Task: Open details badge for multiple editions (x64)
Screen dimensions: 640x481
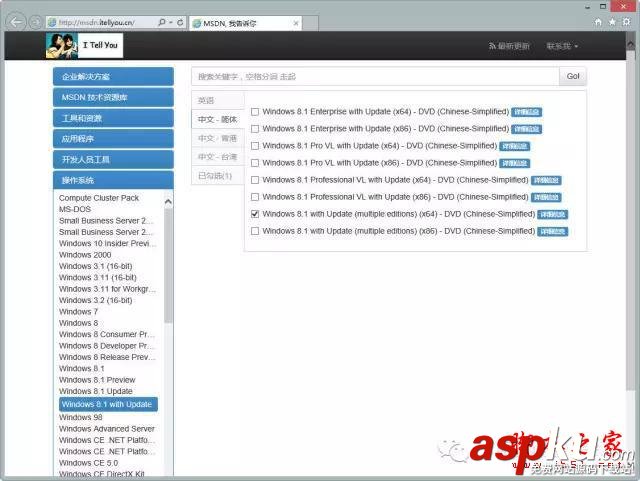Action: click(553, 214)
